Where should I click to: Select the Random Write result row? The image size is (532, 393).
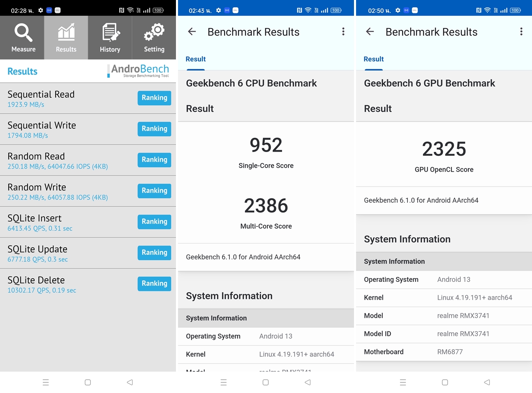[x=88, y=191]
